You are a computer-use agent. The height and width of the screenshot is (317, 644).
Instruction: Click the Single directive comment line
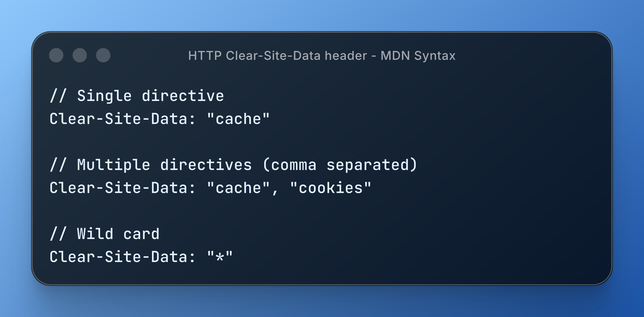137,96
